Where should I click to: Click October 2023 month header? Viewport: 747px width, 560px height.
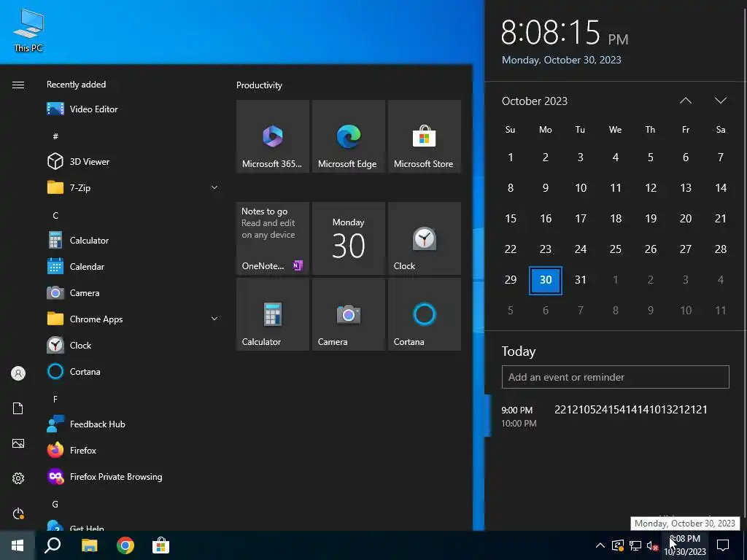point(535,101)
